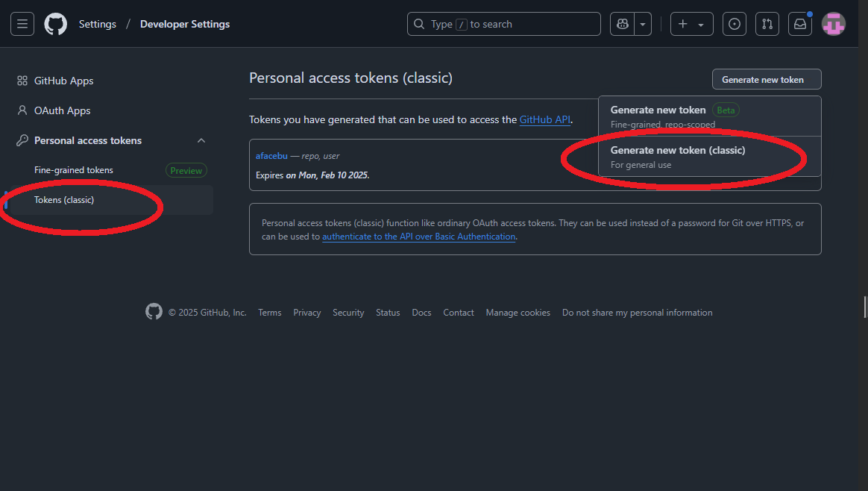The width and height of the screenshot is (868, 491).
Task: Click the GitHub logo in footer
Action: 154,312
